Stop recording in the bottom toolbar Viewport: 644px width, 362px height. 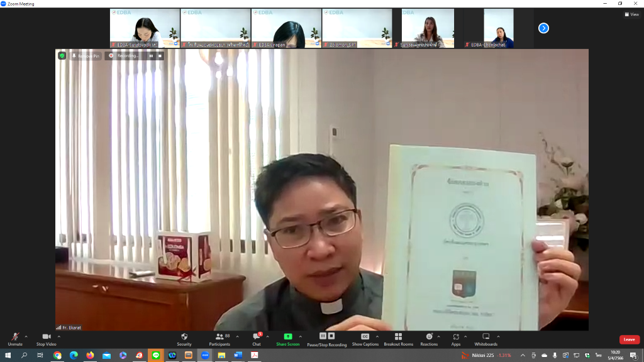tap(331, 336)
